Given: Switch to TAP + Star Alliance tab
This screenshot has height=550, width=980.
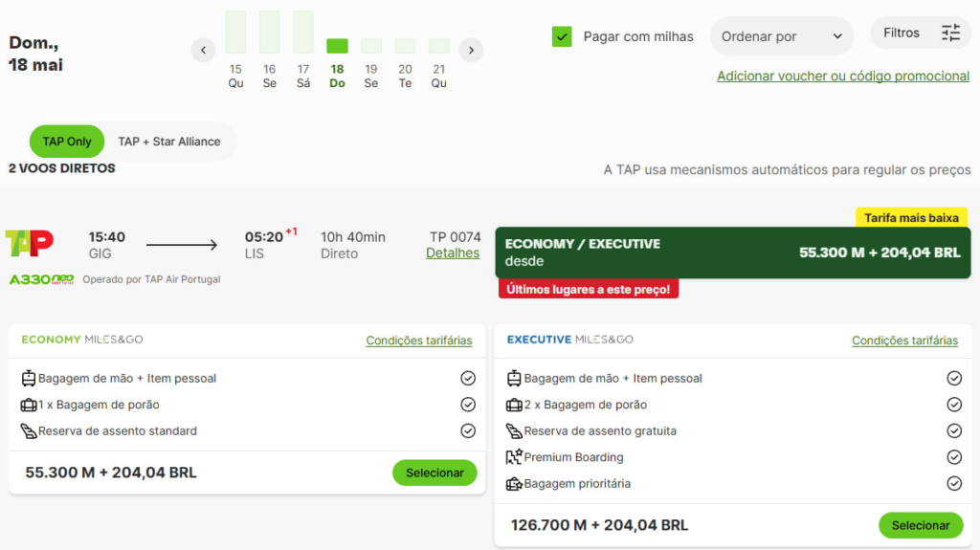Looking at the screenshot, I should coord(169,142).
